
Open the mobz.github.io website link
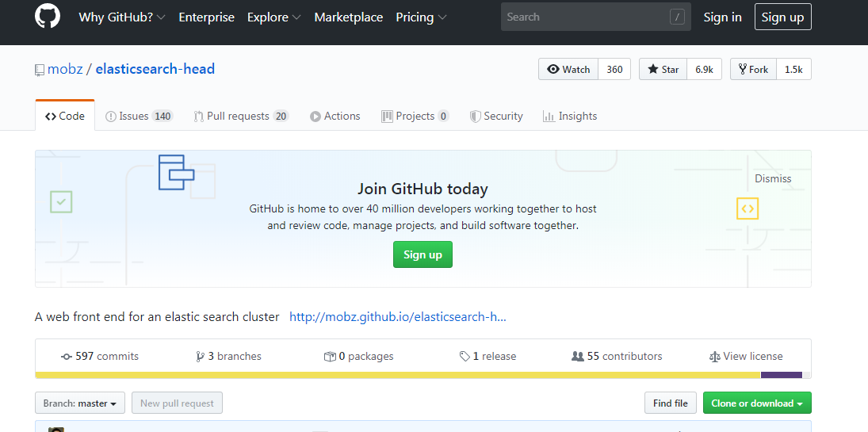[398, 317]
